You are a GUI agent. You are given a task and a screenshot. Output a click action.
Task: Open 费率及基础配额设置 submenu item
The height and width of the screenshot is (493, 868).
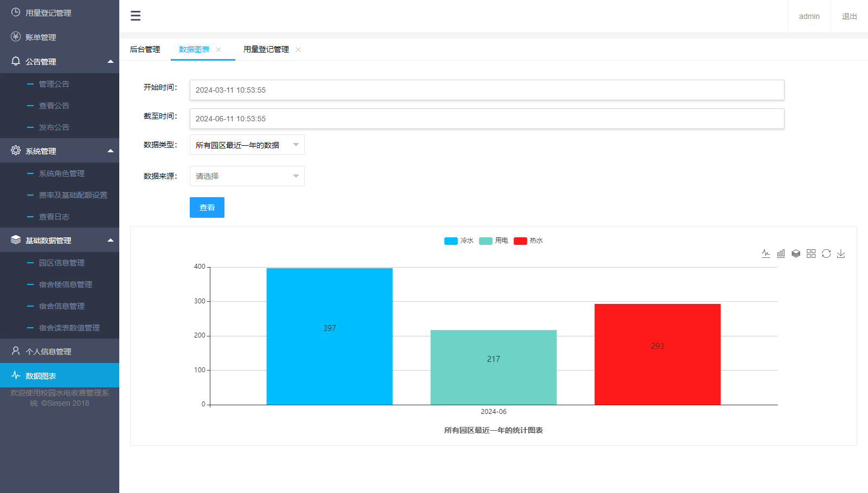[60, 195]
